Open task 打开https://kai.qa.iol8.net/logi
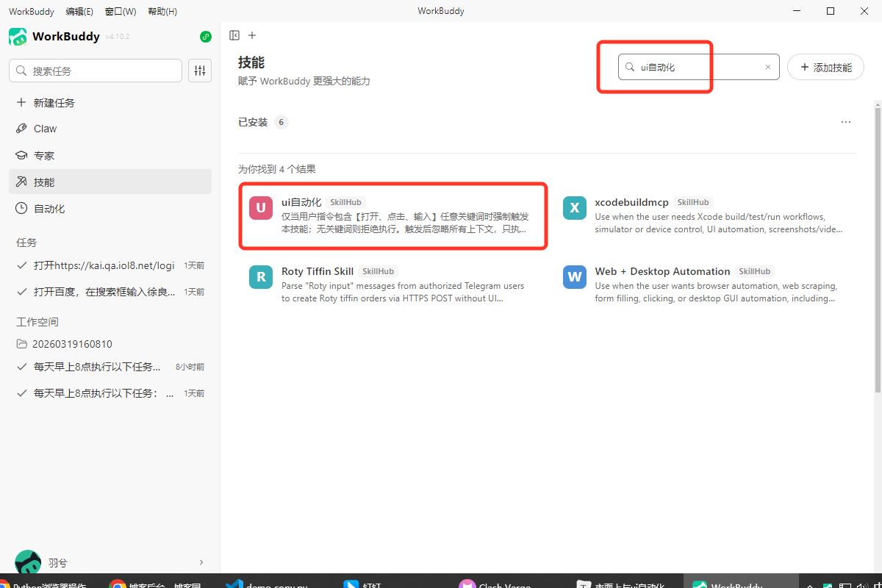The height and width of the screenshot is (588, 882). (110, 265)
